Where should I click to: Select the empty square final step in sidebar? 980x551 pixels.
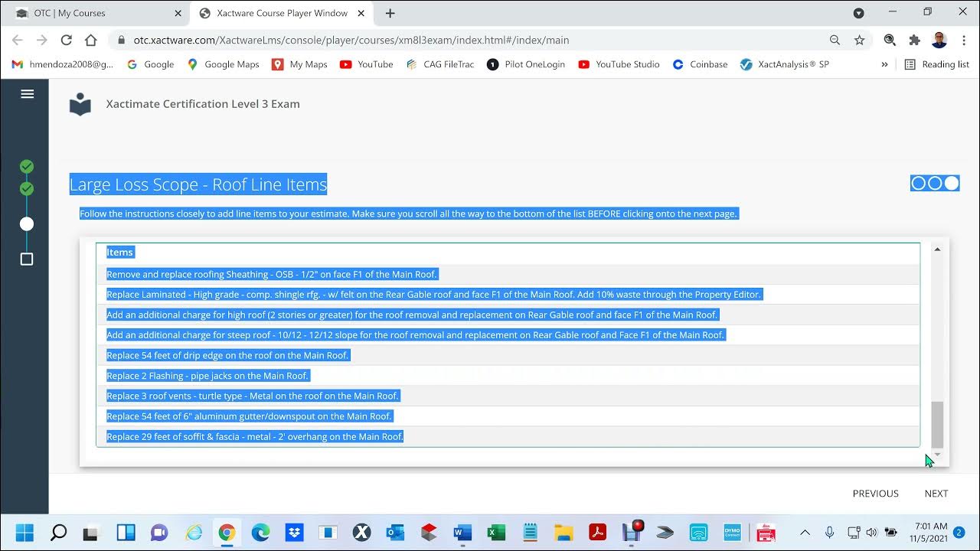click(x=27, y=259)
